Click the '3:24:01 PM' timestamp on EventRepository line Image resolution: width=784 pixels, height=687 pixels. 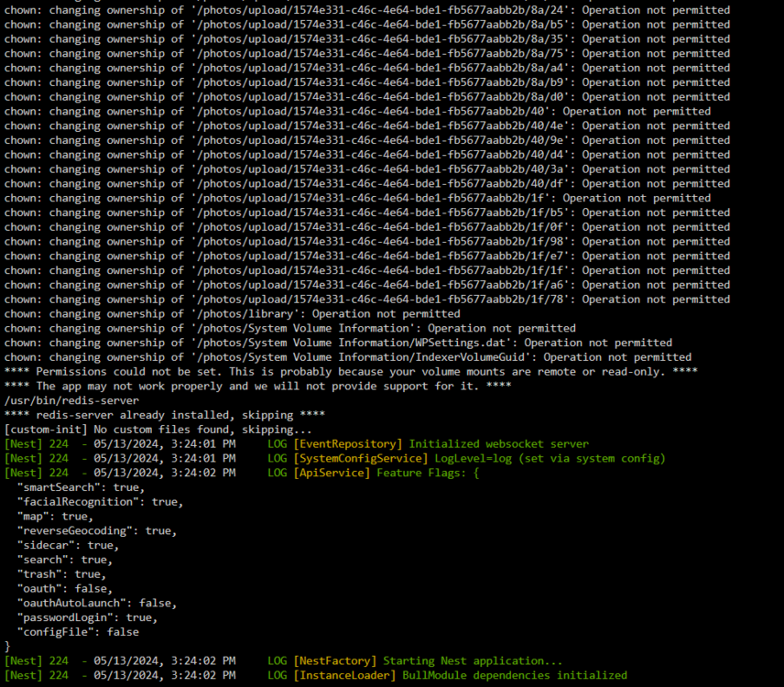(203, 444)
